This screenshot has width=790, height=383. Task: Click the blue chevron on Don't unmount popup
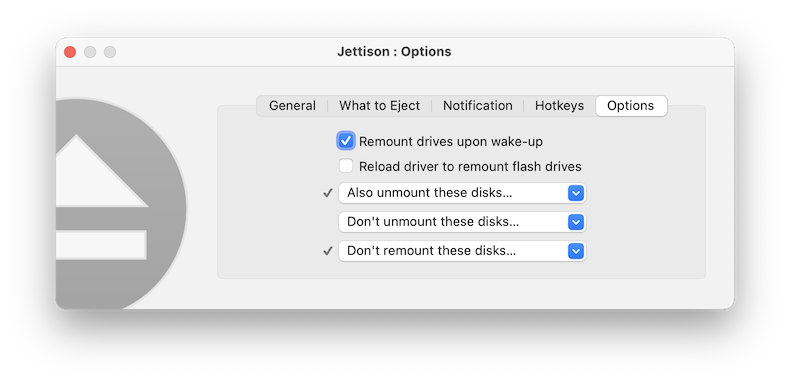[x=576, y=222]
